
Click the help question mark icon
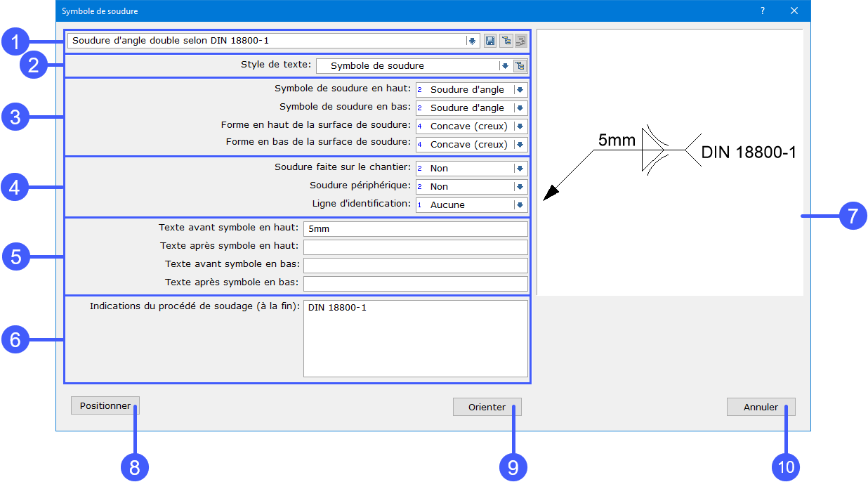(x=763, y=11)
